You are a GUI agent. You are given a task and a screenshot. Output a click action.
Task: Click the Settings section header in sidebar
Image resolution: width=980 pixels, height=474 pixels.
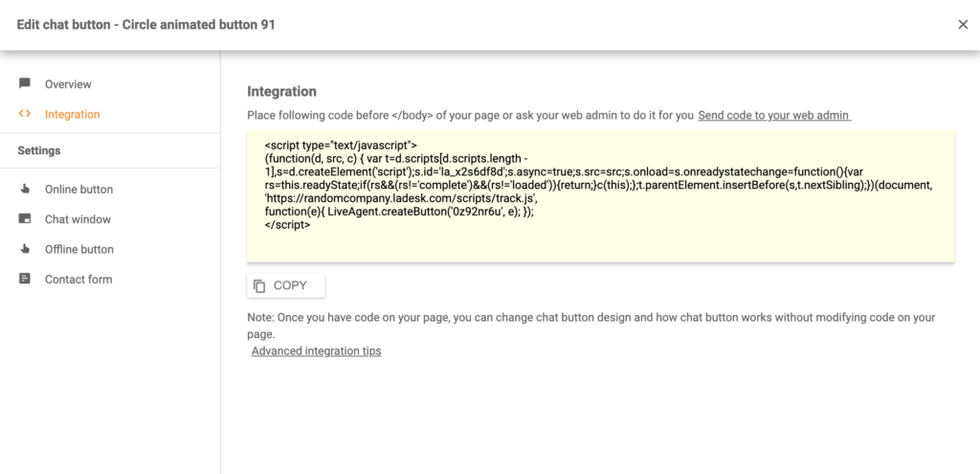pyautogui.click(x=39, y=150)
